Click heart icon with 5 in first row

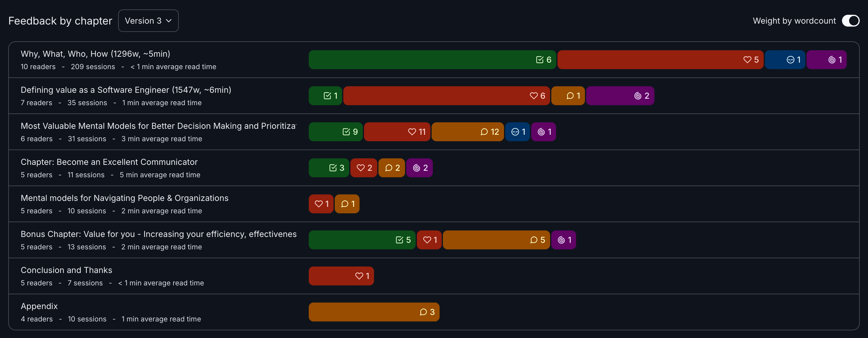click(x=747, y=60)
